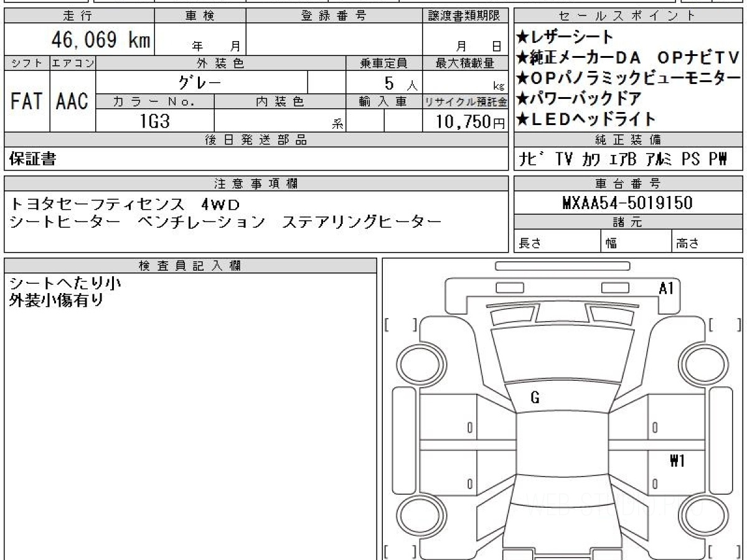Image resolution: width=747 pixels, height=560 pixels.
Task: Click the セールスポイント header
Action: (x=627, y=16)
